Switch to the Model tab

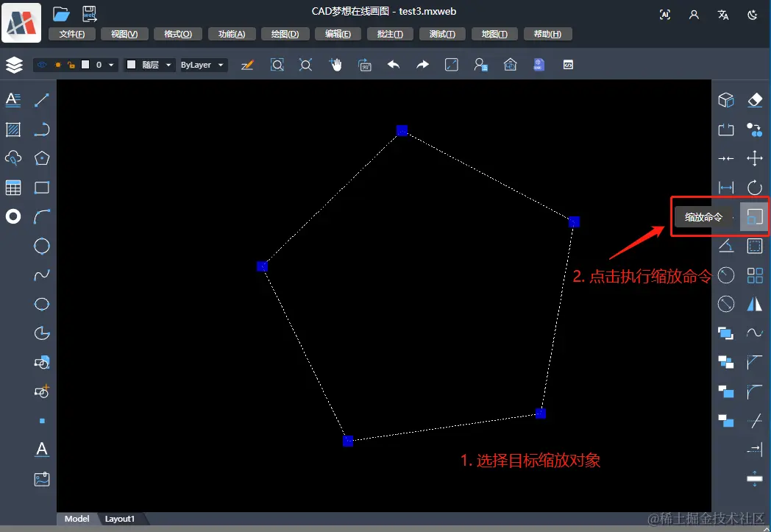pos(77,519)
